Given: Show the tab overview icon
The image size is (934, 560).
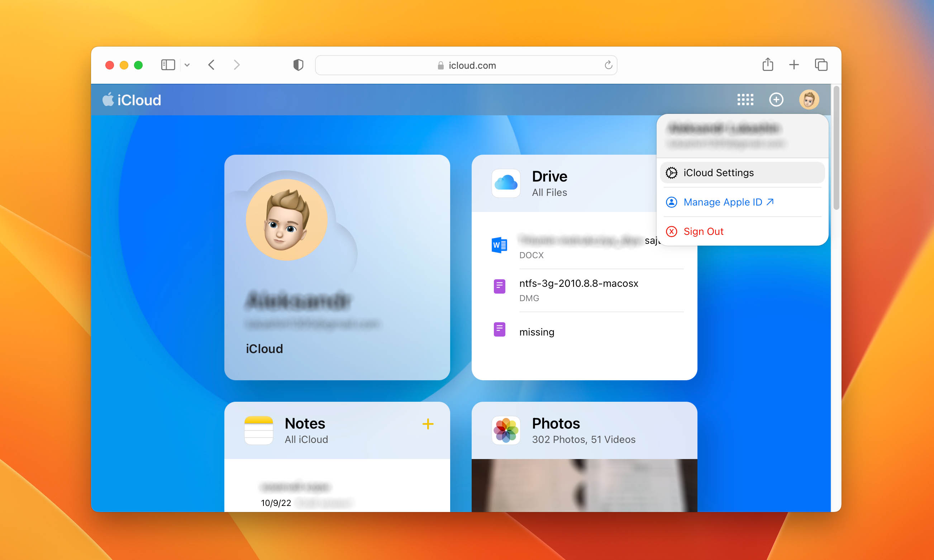Looking at the screenshot, I should pyautogui.click(x=821, y=65).
